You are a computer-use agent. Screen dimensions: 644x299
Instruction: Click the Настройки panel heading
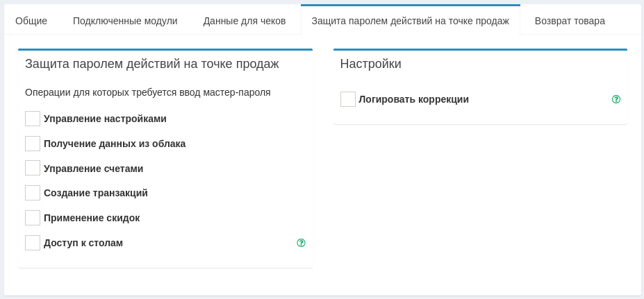pos(370,64)
